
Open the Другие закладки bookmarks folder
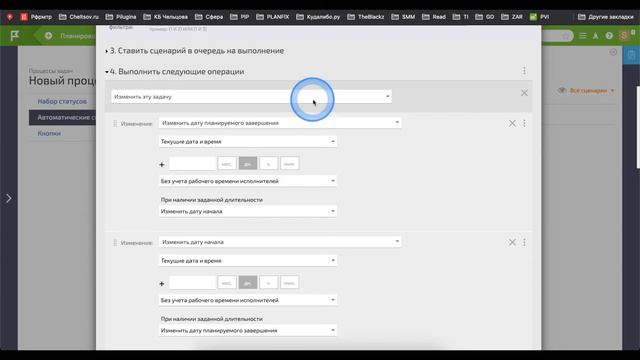pos(606,17)
